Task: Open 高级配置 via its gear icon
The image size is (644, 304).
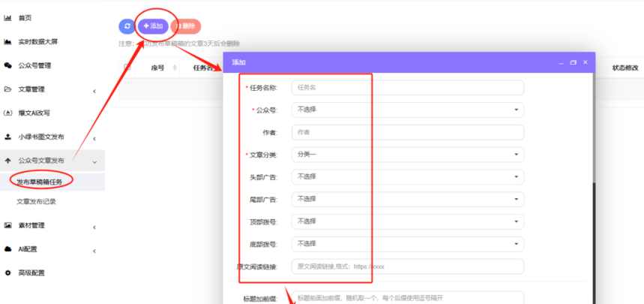Action: 7,272
